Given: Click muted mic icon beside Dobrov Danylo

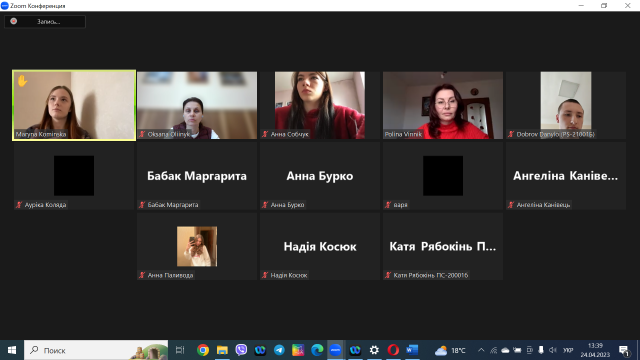Looking at the screenshot, I should (511, 134).
